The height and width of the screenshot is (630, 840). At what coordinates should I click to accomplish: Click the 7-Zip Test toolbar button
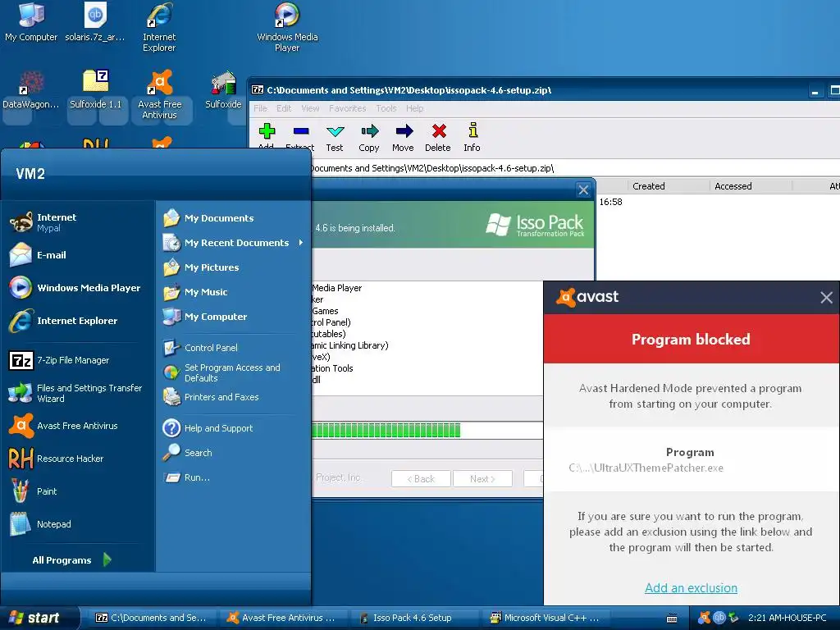pos(335,138)
